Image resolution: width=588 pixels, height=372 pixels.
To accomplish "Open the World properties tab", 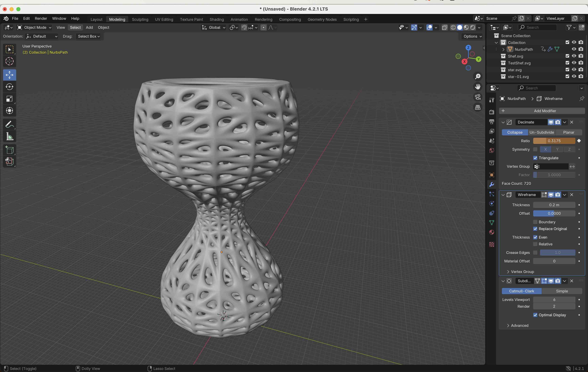I will (x=492, y=150).
